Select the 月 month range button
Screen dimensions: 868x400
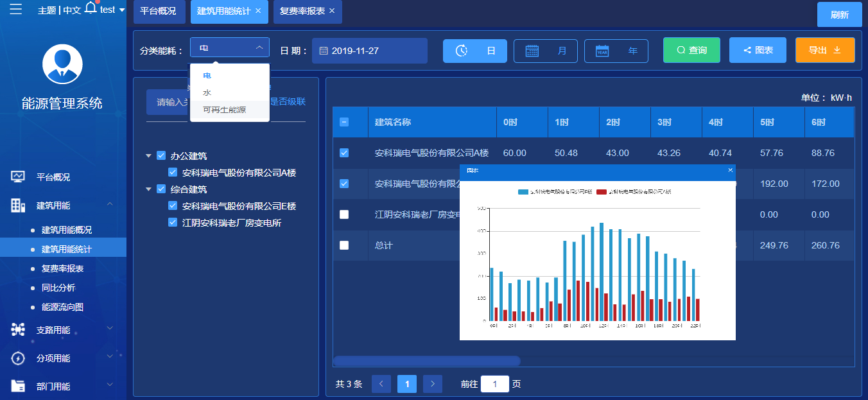click(x=546, y=51)
